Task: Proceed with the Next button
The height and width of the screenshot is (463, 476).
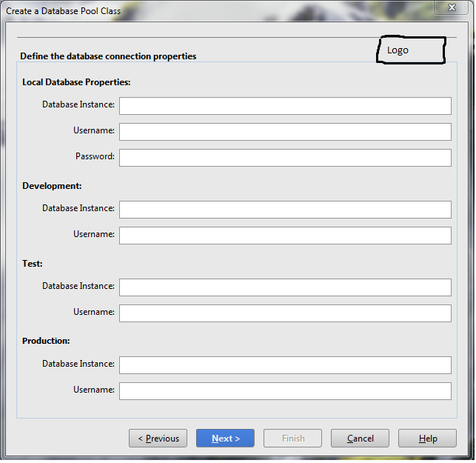Action: tap(225, 438)
